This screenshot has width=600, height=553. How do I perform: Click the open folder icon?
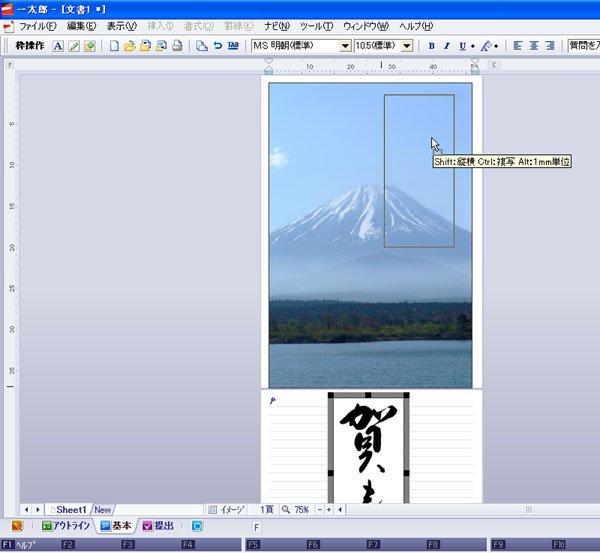tap(130, 46)
